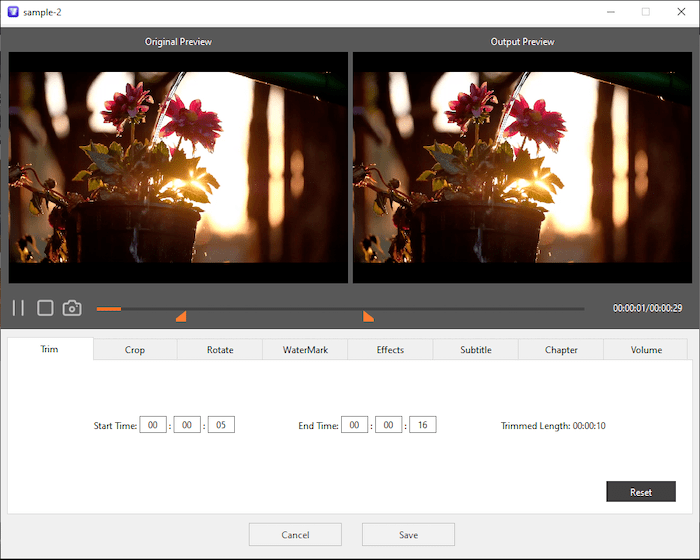This screenshot has height=560, width=700.
Task: Go to the Effects tab
Action: pos(390,350)
